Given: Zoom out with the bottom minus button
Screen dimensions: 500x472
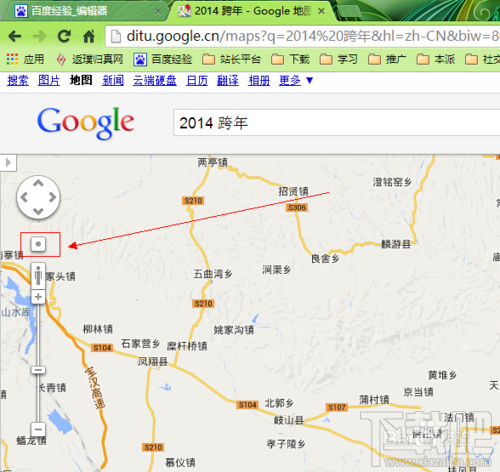Looking at the screenshot, I should (x=38, y=429).
